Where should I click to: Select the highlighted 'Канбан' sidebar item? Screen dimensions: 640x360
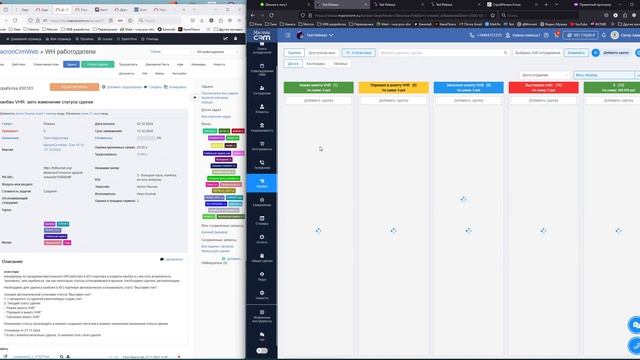tap(262, 183)
